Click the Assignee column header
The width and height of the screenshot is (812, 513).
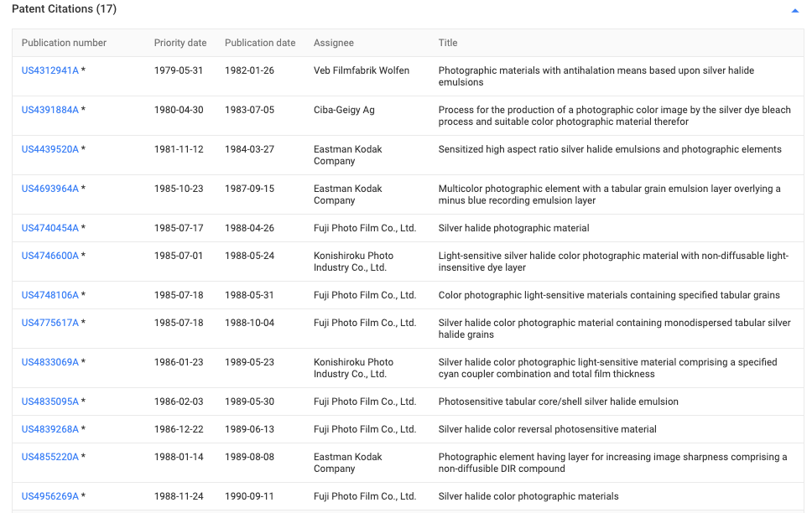click(x=333, y=43)
